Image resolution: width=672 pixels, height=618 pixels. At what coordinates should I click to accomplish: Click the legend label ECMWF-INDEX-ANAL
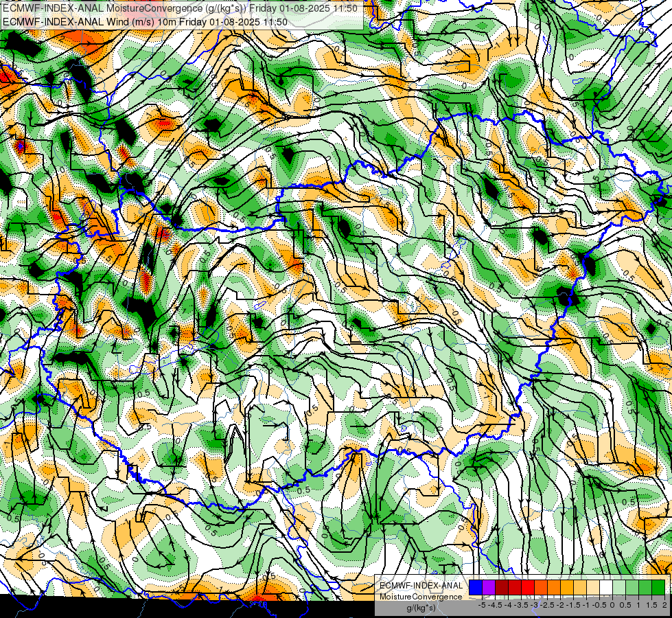(421, 586)
